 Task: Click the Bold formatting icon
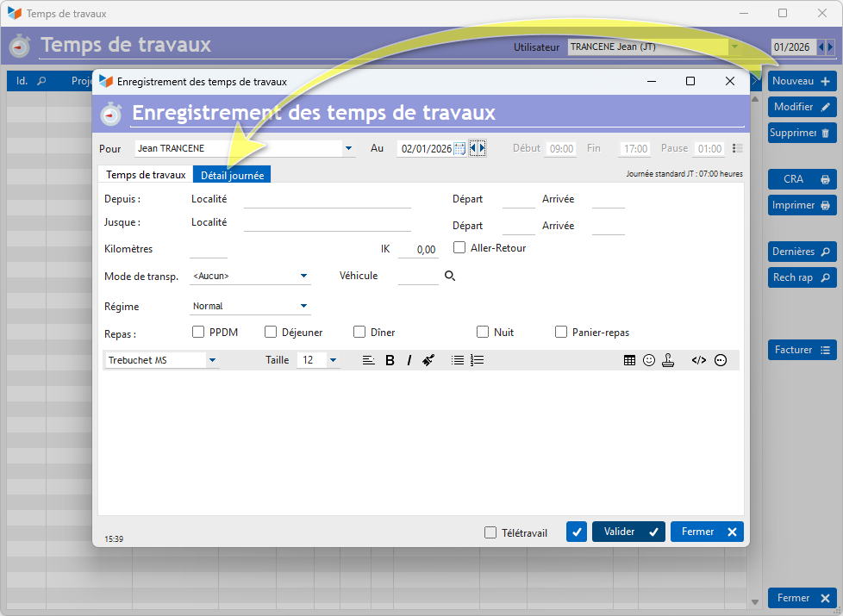coord(390,361)
